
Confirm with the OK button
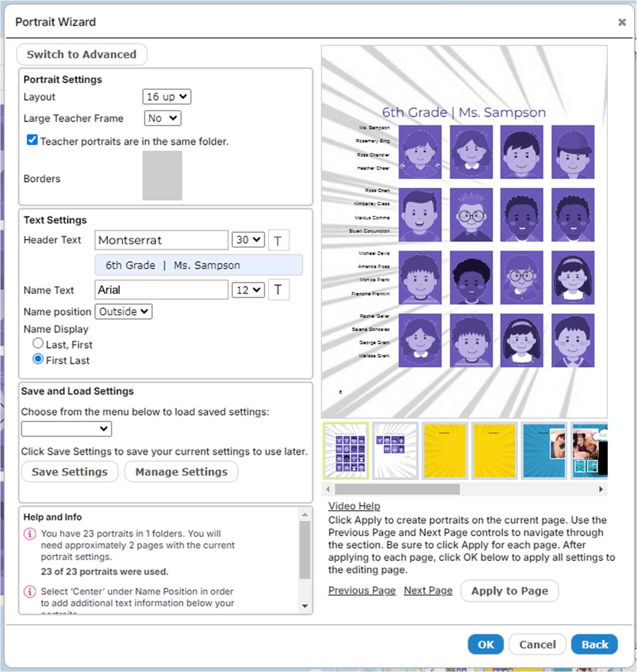click(x=486, y=645)
